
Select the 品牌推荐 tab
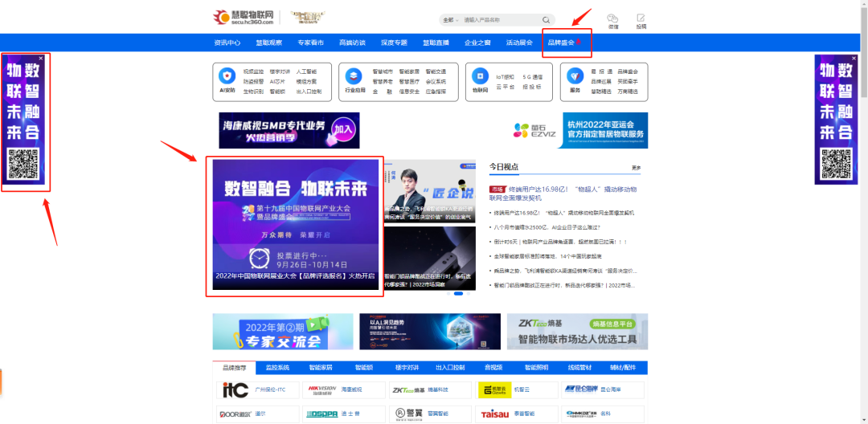click(x=234, y=368)
